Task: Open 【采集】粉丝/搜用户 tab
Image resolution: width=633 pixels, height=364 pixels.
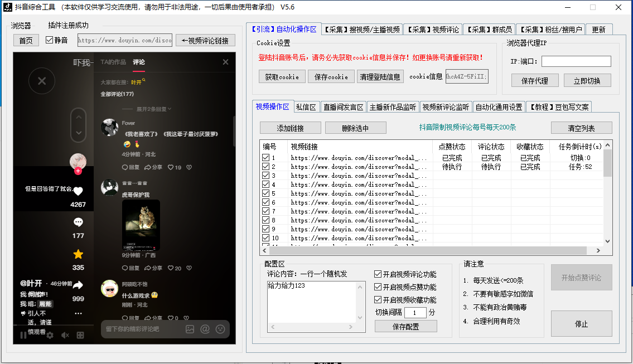Action: pos(551,30)
